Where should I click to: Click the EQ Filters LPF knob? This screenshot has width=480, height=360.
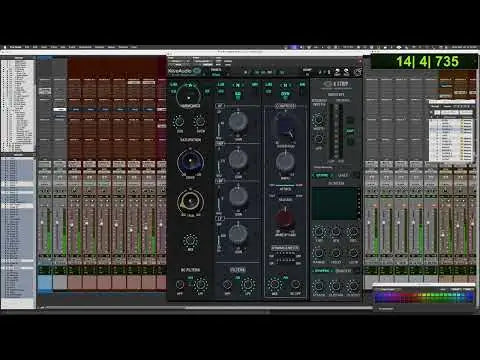pyautogui.click(x=248, y=285)
